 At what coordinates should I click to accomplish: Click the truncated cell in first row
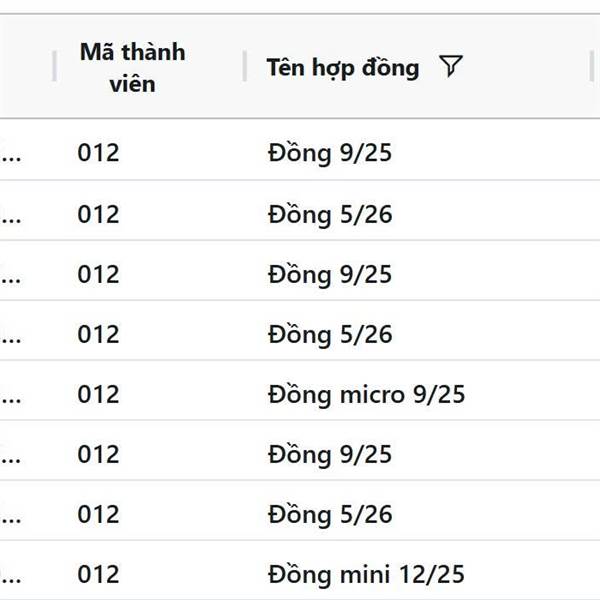[x=11, y=157]
